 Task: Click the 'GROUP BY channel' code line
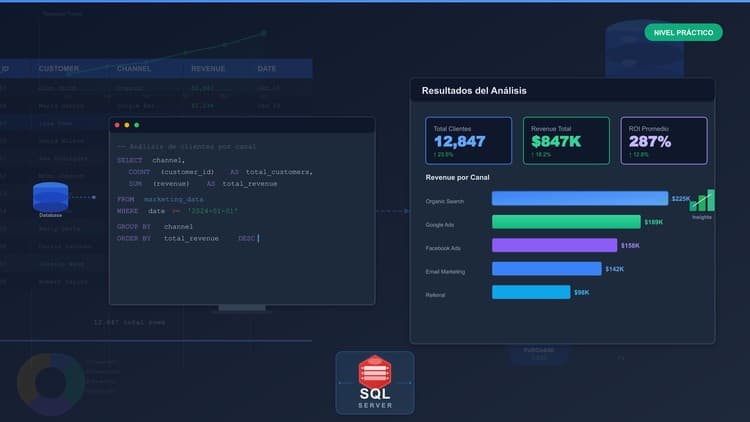click(x=155, y=226)
